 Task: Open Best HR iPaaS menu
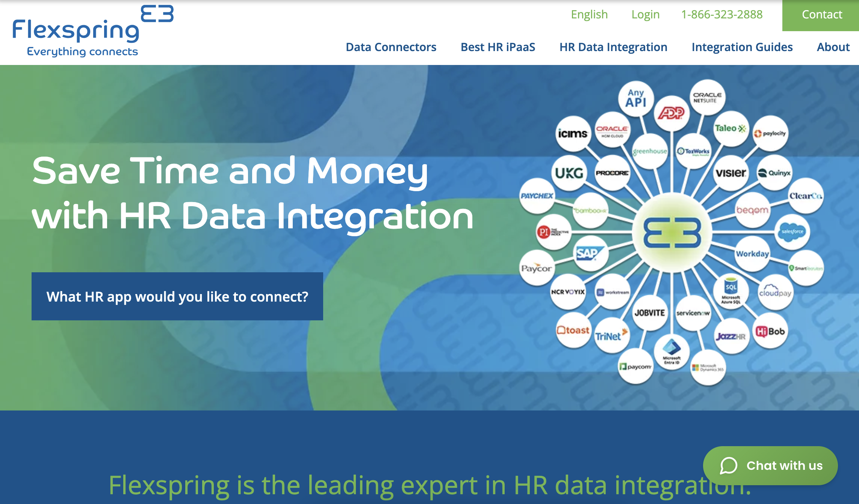tap(498, 47)
